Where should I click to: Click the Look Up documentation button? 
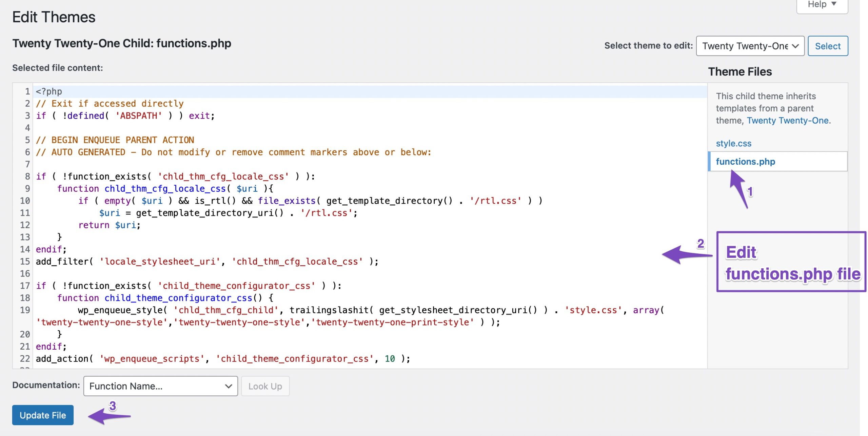265,385
